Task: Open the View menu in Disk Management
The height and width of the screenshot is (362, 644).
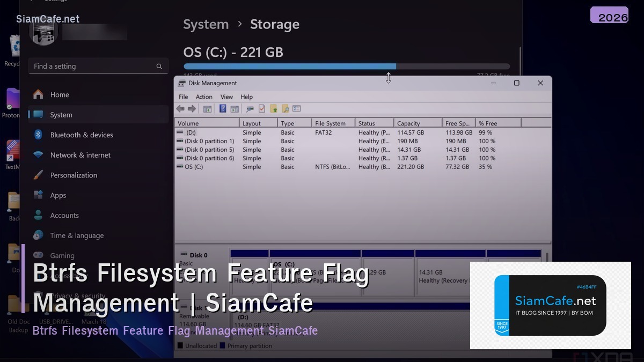Action: pos(226,97)
